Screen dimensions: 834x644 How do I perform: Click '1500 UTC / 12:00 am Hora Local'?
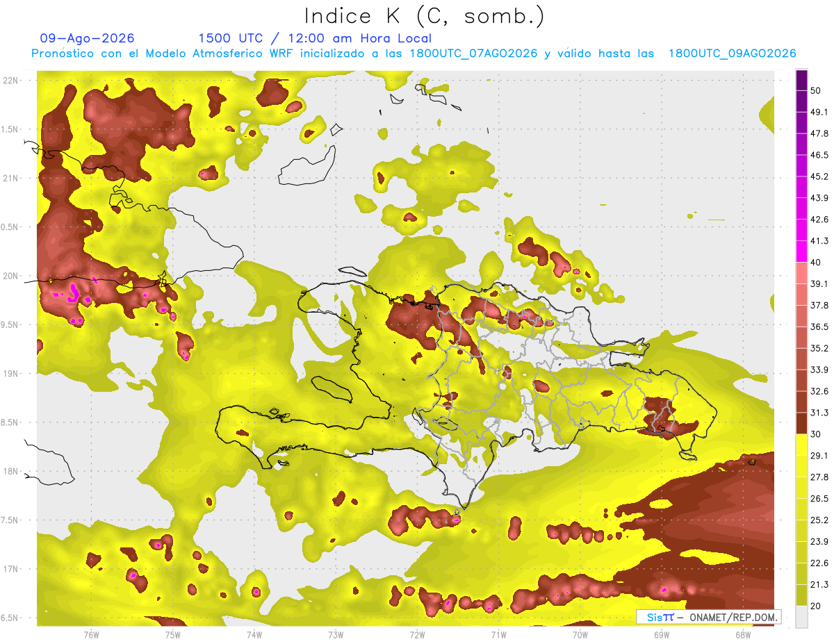tap(315, 38)
